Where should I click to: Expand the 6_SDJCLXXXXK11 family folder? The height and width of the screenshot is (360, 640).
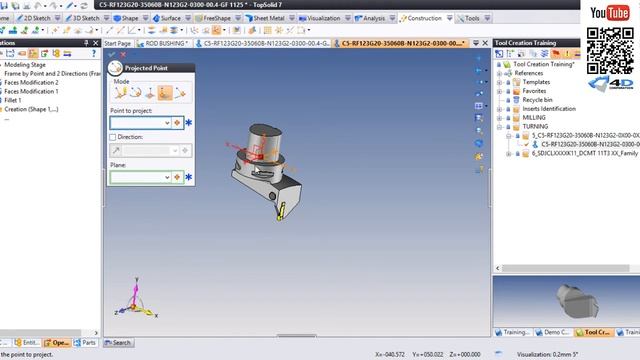(x=509, y=154)
